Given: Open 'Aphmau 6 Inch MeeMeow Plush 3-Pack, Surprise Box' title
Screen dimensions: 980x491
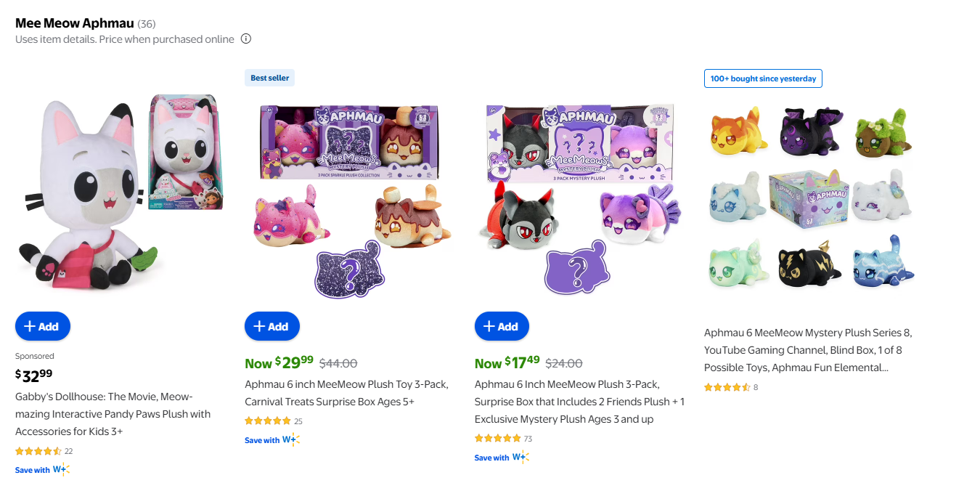Looking at the screenshot, I should 579,402.
